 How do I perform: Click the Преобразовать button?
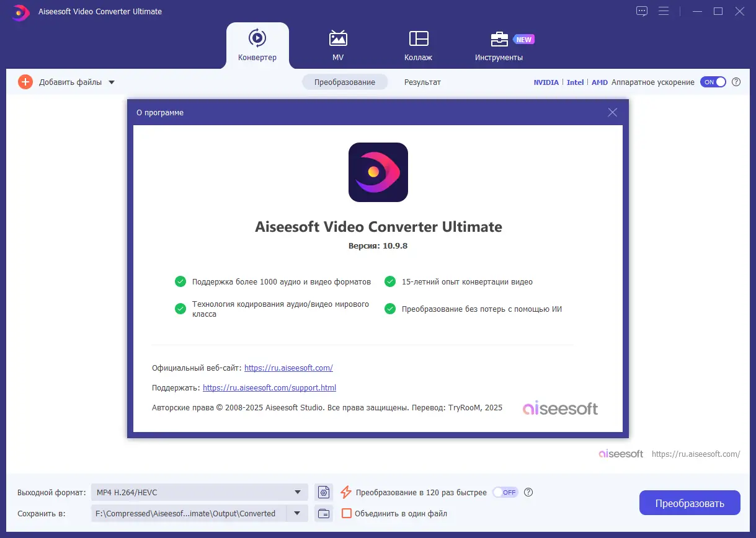pos(690,503)
